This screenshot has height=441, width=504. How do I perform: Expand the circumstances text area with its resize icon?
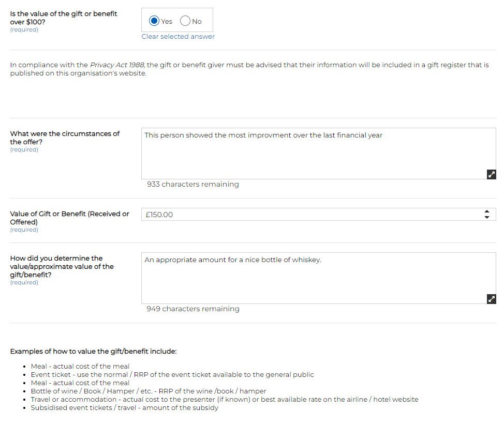pyautogui.click(x=492, y=174)
